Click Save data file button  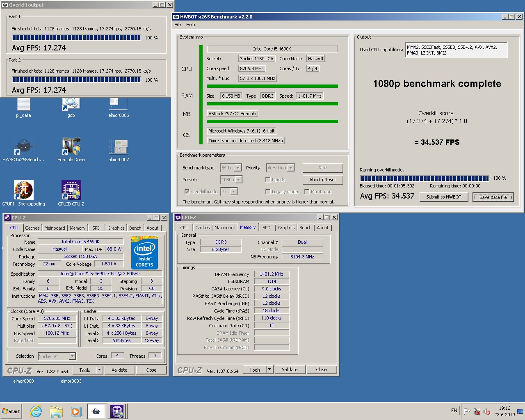[493, 197]
